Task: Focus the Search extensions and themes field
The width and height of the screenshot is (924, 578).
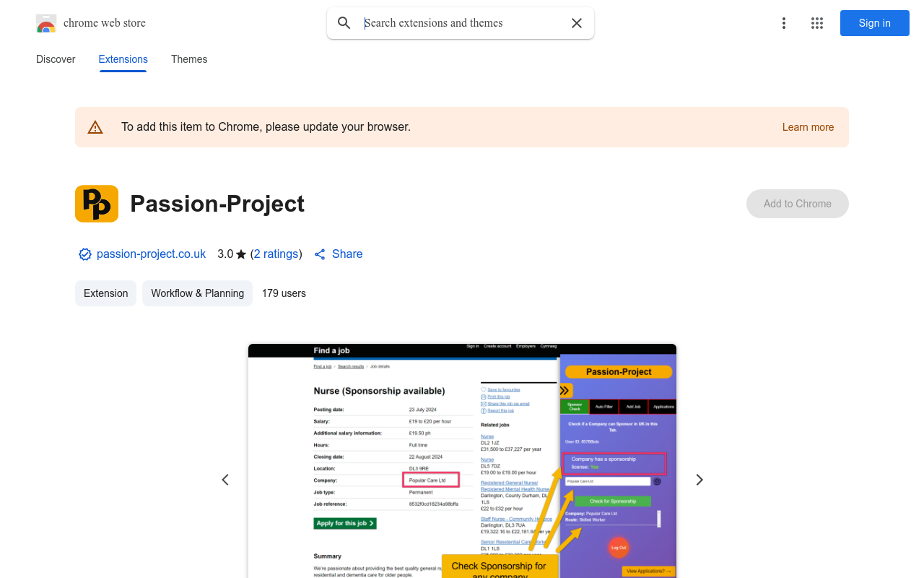Action: [462, 23]
